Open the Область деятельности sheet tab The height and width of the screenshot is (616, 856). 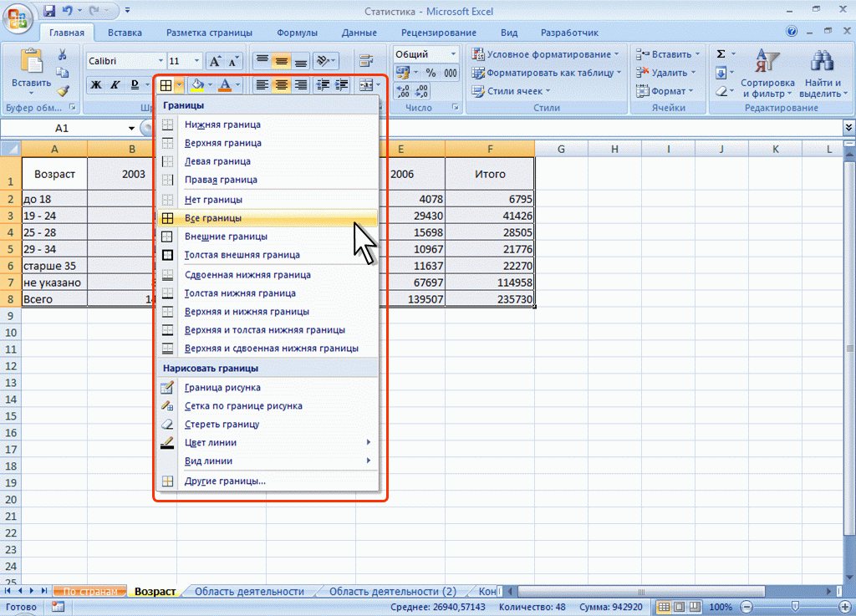249,592
